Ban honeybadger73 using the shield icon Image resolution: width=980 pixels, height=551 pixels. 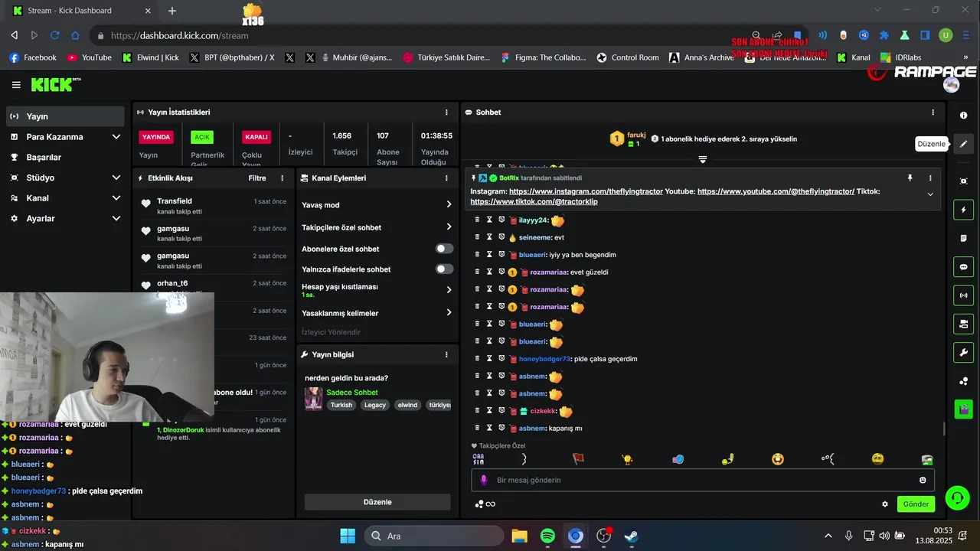501,358
